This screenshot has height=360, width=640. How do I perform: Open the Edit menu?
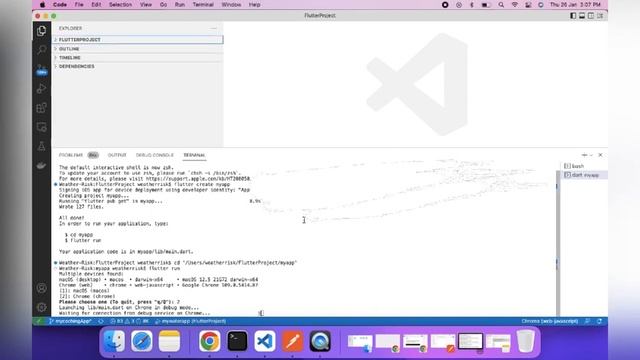click(x=96, y=5)
